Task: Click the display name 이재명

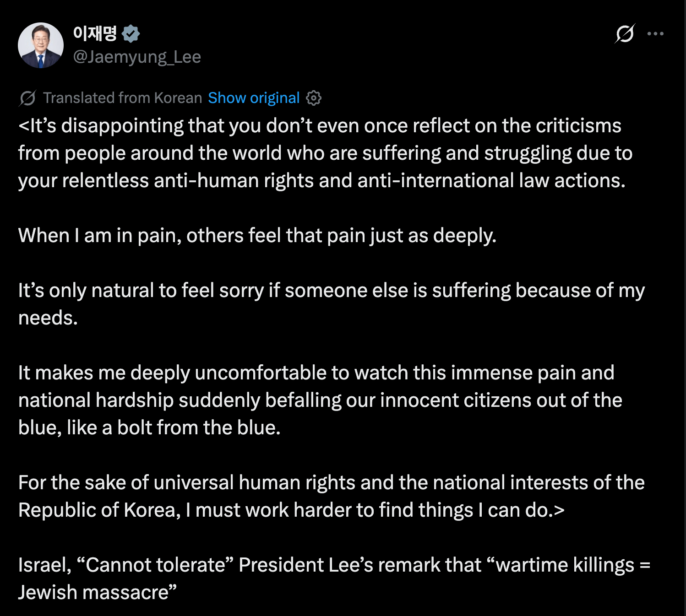Action: [x=95, y=33]
